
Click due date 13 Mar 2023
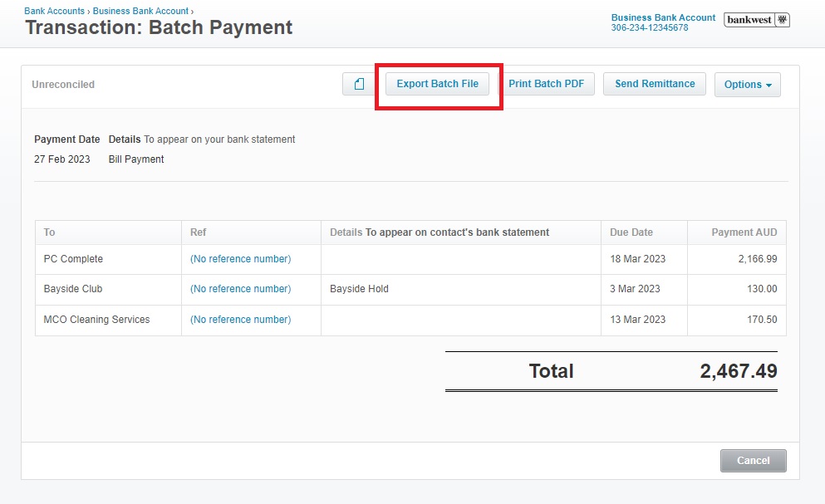tap(638, 320)
